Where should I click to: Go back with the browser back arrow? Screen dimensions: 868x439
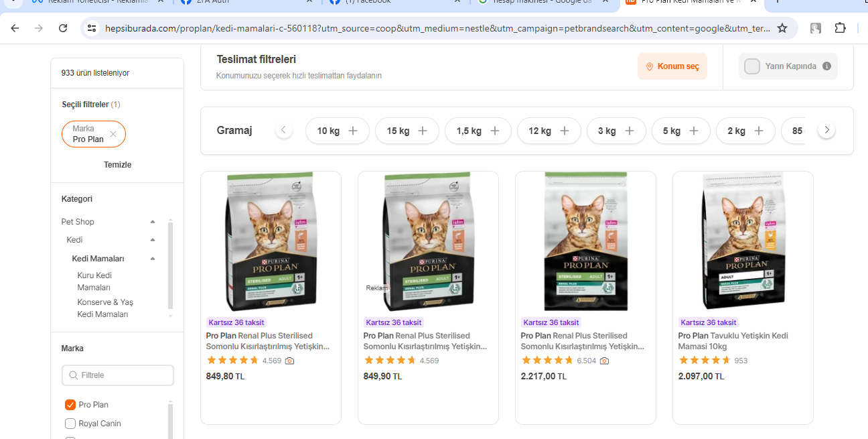pyautogui.click(x=15, y=28)
